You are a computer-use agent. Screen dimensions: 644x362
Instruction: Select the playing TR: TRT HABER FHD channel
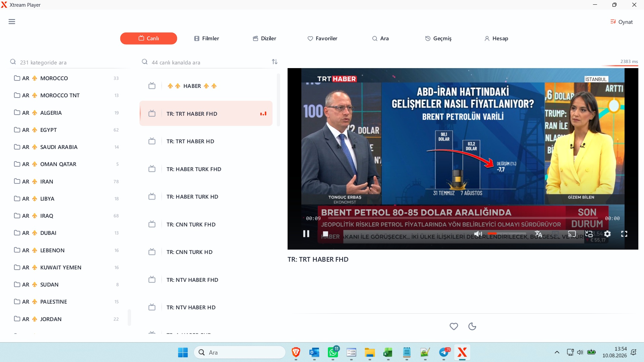(206, 113)
